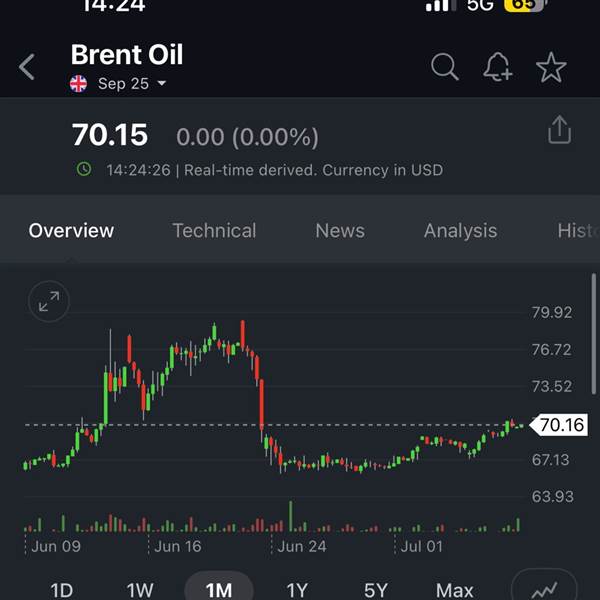Share quote using the share icon
Viewport: 600px width, 600px height.
(x=559, y=130)
